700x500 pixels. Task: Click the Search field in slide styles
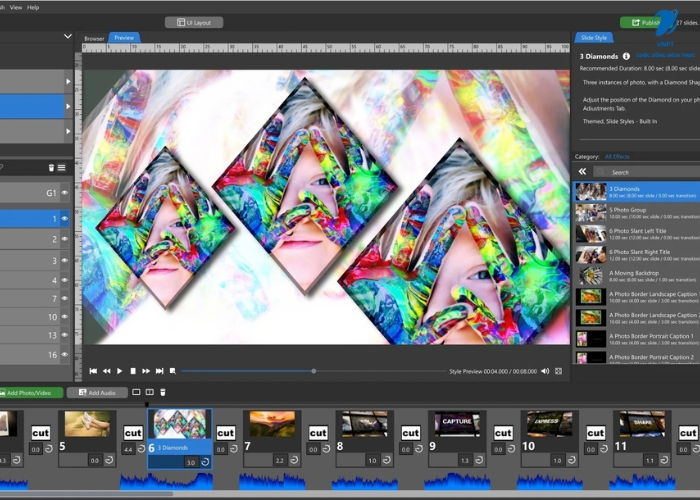[x=647, y=172]
